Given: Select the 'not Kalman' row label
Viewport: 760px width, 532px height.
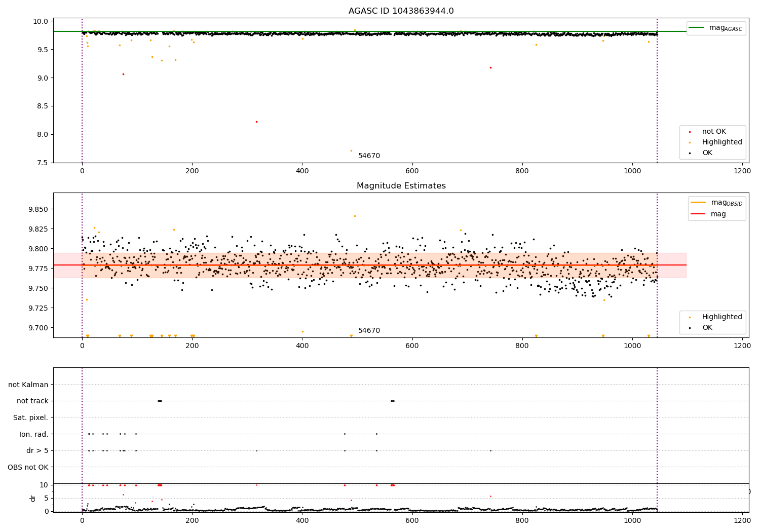Looking at the screenshot, I should pos(28,385).
